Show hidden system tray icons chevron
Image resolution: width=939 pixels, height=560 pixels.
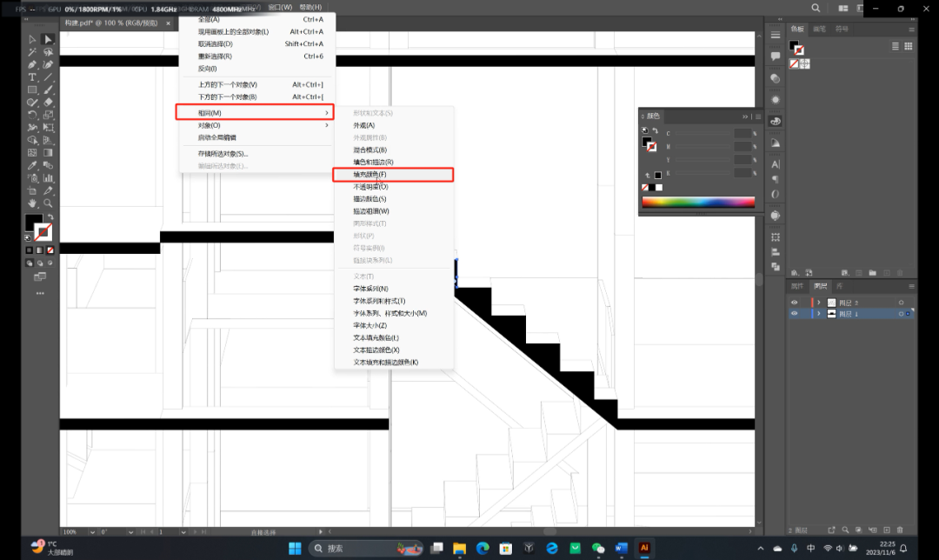pyautogui.click(x=761, y=548)
